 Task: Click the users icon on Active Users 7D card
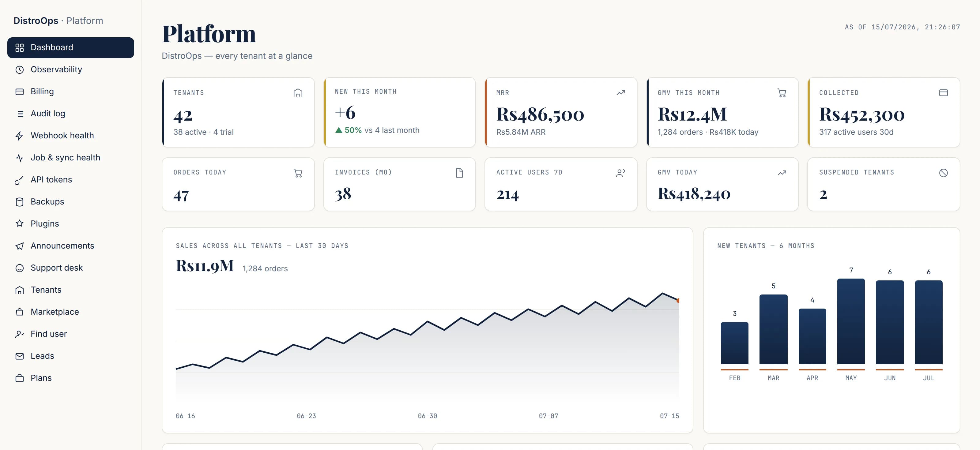click(x=620, y=173)
